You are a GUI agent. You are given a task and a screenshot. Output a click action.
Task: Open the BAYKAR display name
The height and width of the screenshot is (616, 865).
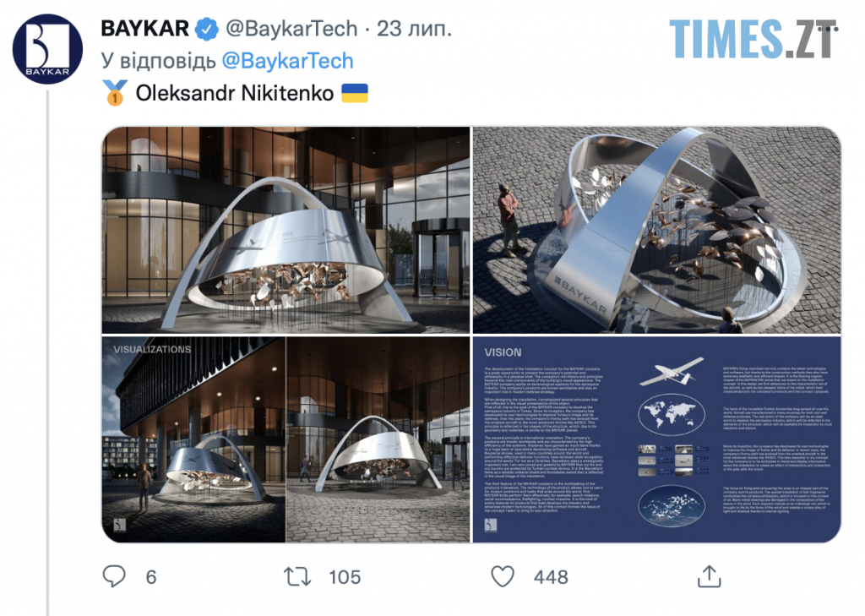[145, 29]
